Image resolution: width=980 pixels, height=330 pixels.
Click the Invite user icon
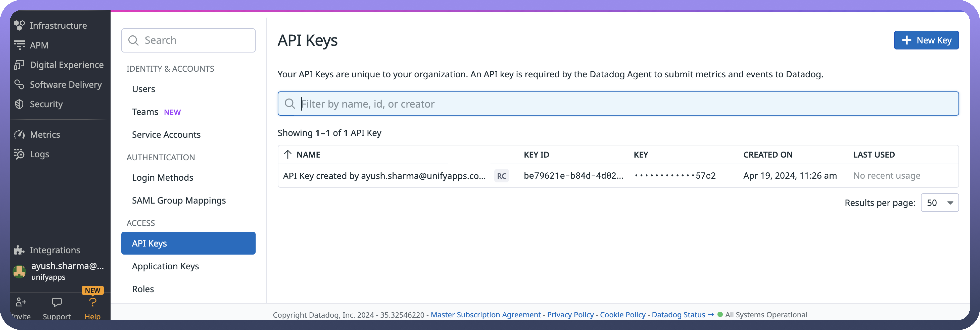pos(21,302)
